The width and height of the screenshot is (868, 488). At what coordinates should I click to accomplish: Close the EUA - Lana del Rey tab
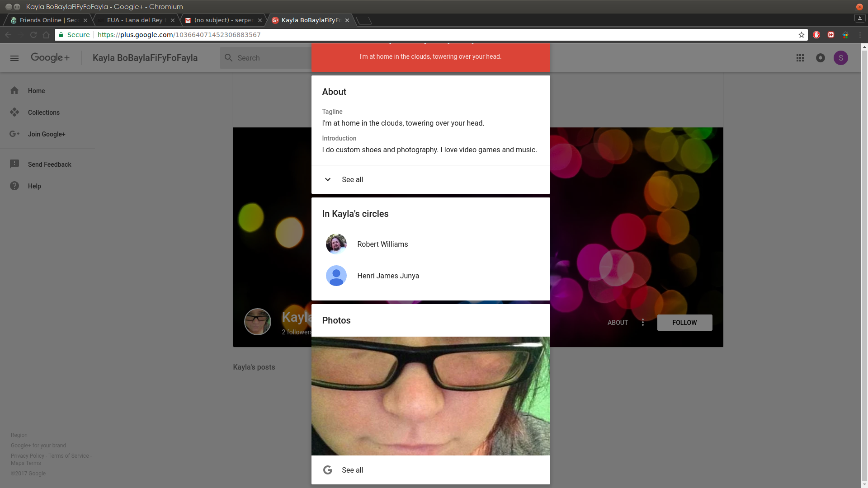point(173,20)
